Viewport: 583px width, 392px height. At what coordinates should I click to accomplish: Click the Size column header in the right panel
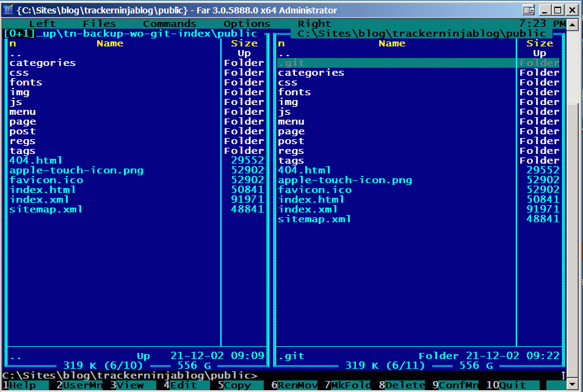click(539, 43)
